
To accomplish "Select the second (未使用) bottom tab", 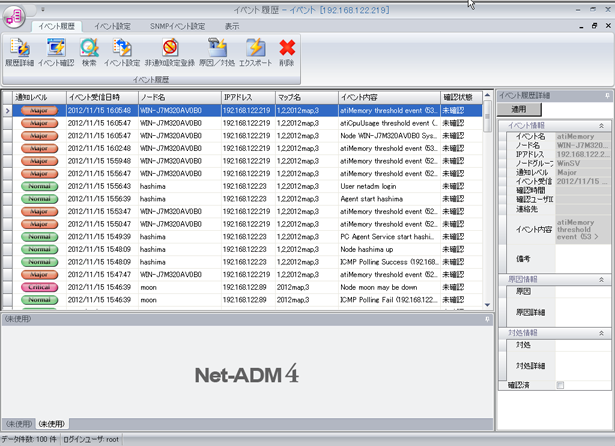I will (52, 424).
